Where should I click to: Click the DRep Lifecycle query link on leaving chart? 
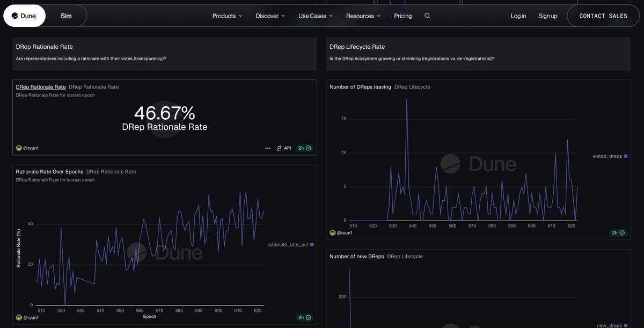(x=412, y=87)
